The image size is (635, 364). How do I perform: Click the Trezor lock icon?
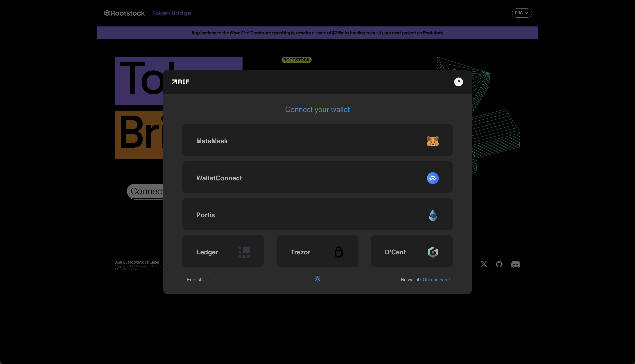[x=338, y=252]
